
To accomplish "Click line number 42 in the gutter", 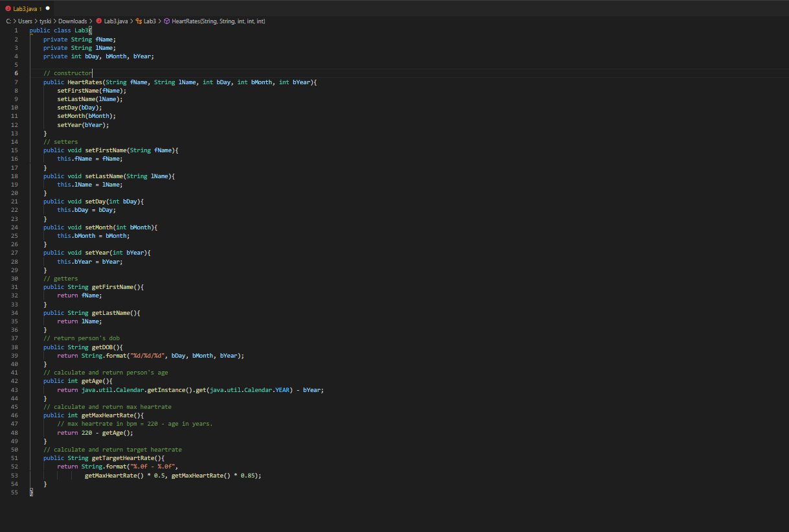I will click(x=14, y=380).
